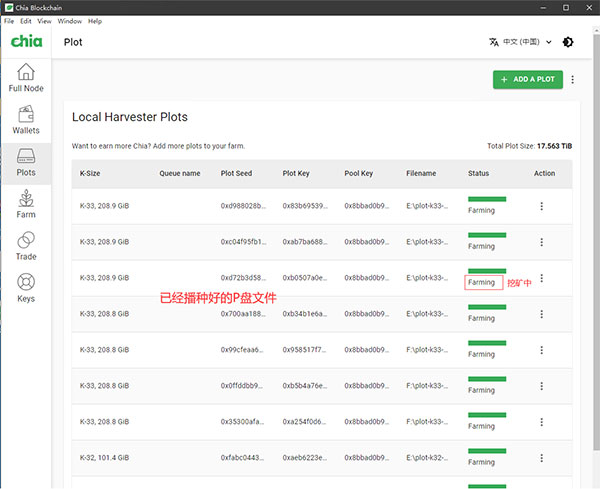Viewport: 600px width, 489px height.
Task: Open action menu for plot 0x35300afa
Action: click(x=541, y=422)
